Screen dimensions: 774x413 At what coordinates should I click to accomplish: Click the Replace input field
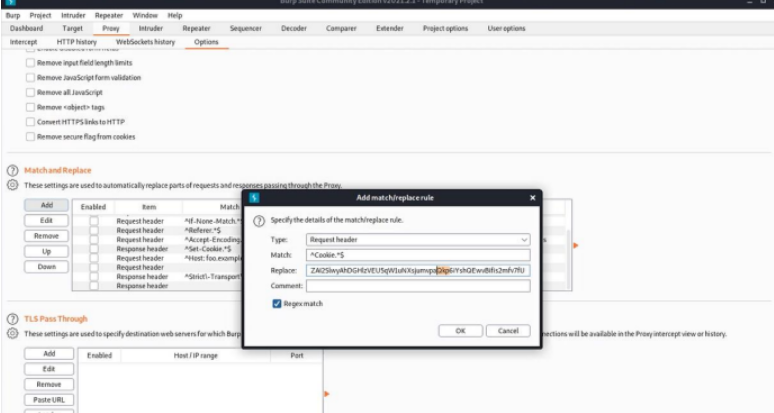tap(418, 270)
